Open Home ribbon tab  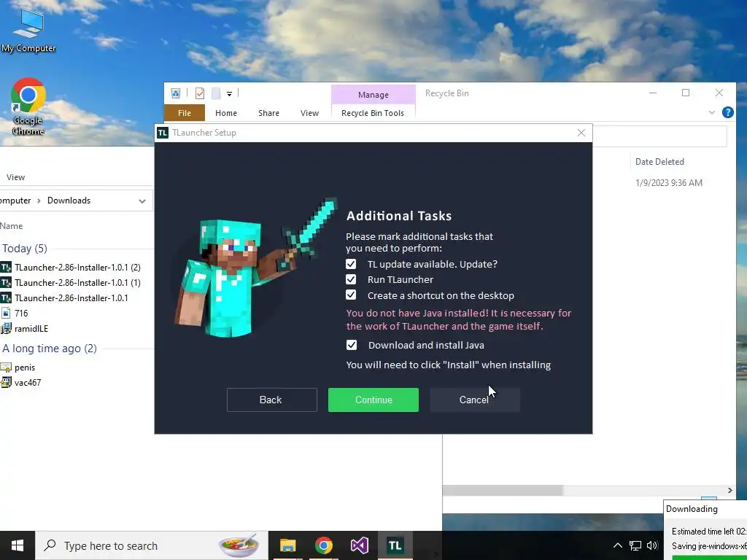[226, 113]
